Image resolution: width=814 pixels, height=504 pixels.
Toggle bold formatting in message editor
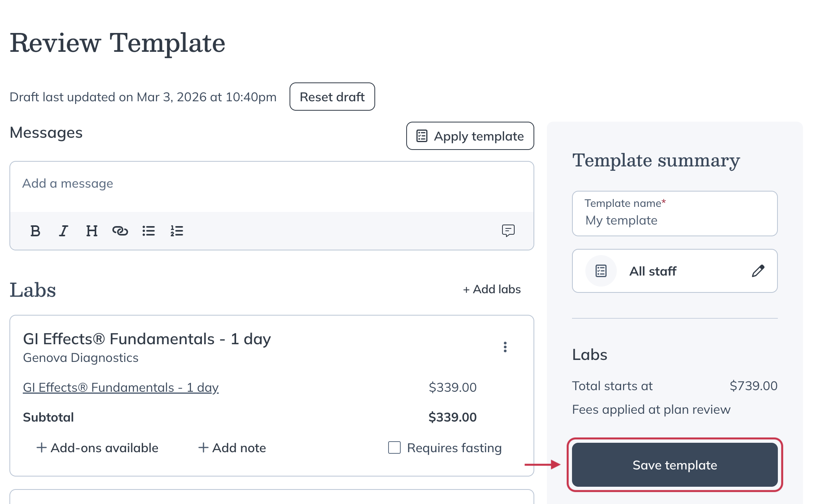35,231
